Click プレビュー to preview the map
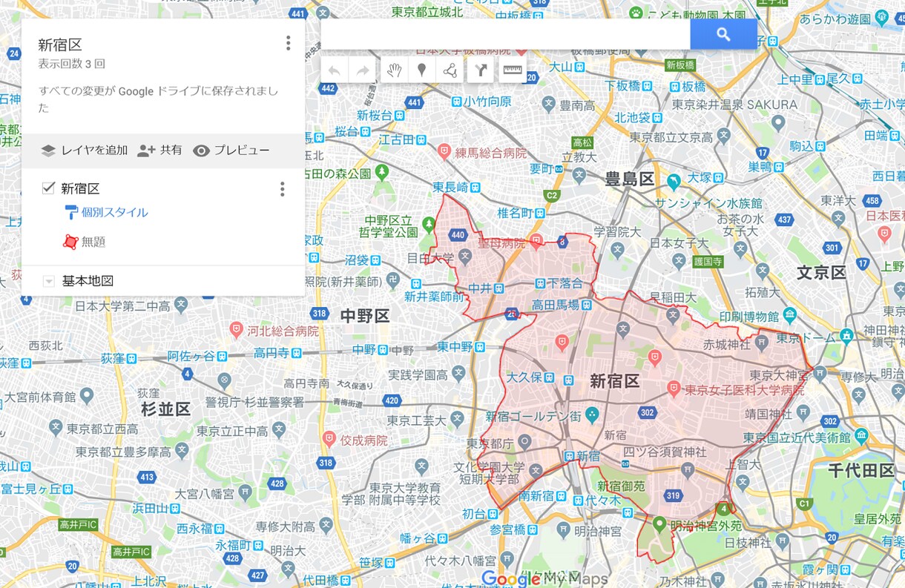 (231, 151)
